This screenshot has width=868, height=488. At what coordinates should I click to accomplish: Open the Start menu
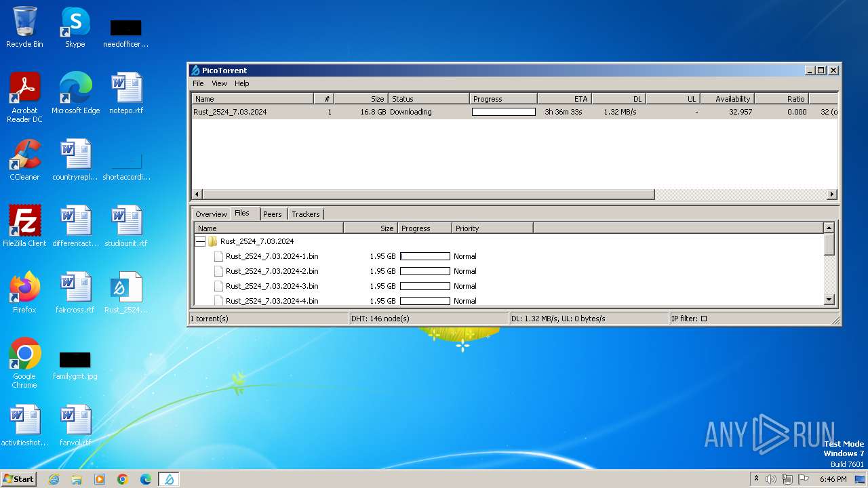point(18,479)
